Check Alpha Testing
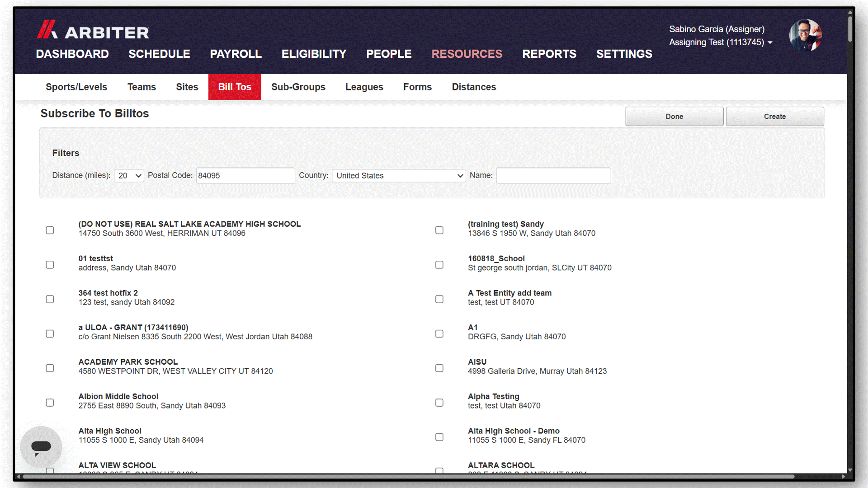Screen dimensions: 868x488 [x=439, y=402]
